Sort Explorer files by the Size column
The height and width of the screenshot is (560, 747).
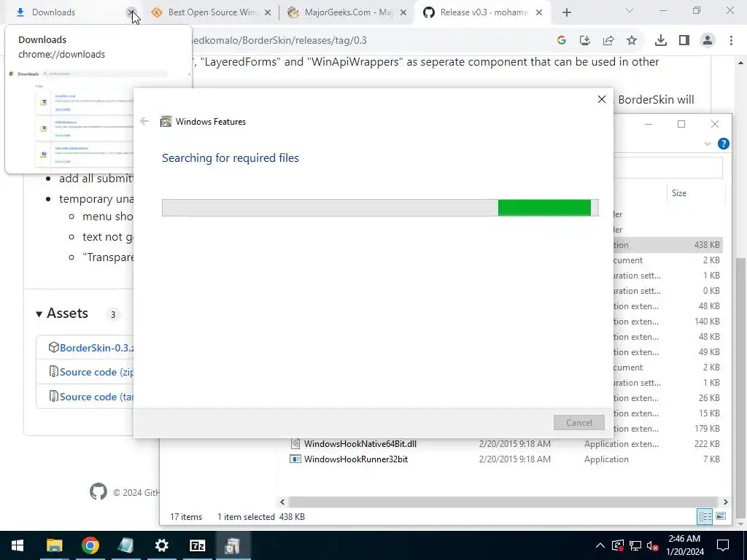click(x=679, y=192)
